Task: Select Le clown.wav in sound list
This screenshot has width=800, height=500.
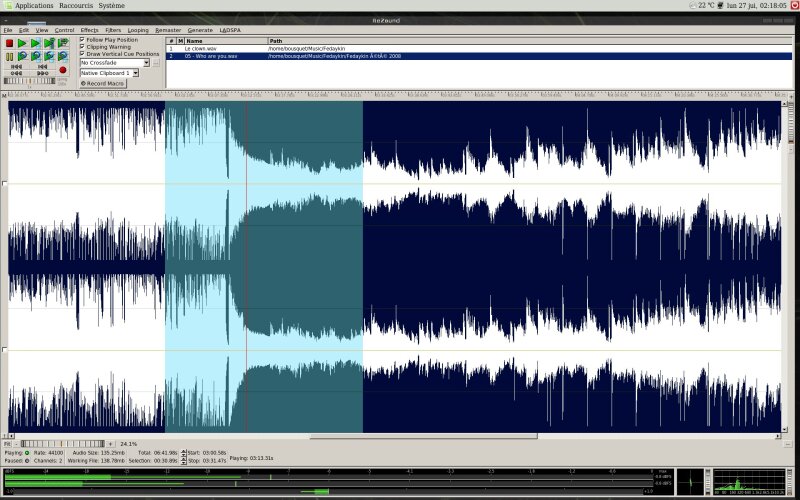Action: point(479,48)
